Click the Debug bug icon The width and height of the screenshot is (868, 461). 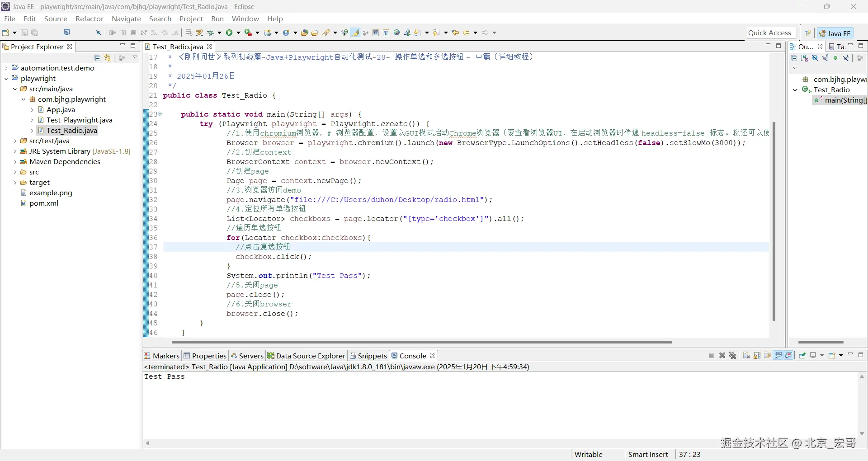coord(210,33)
